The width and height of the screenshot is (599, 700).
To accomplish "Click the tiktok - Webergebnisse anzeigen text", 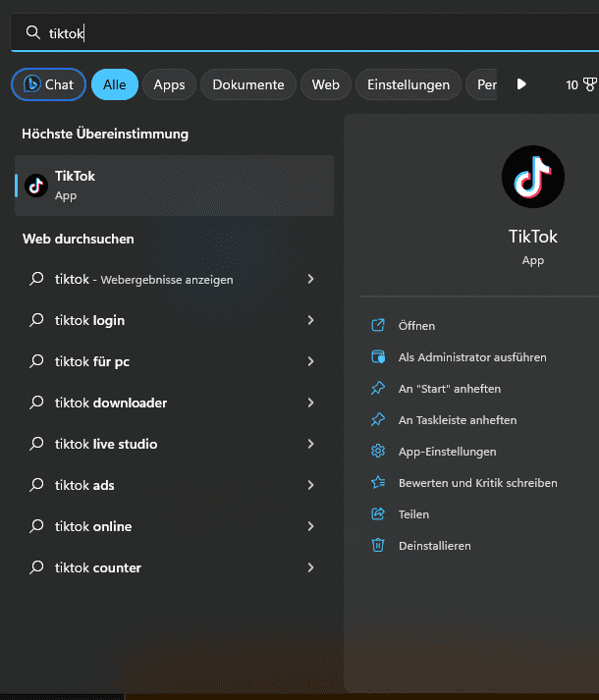I will point(143,280).
